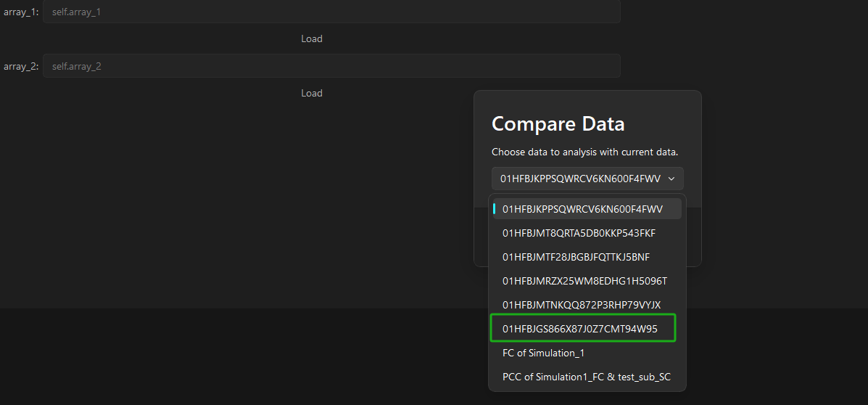Image resolution: width=868 pixels, height=405 pixels.
Task: Select the highlighted 01HFBJGS866X87J0Z7CMT94W95 entry
Action: pos(580,329)
